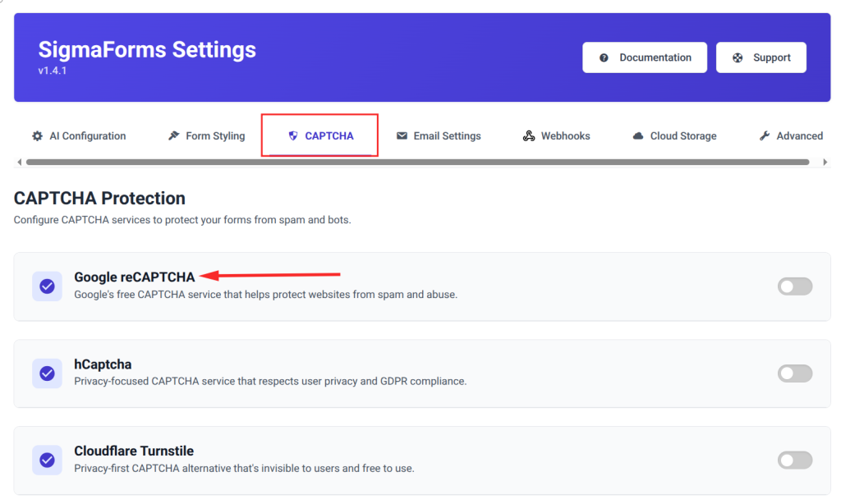Switch to the Cloud Storage tab
Image resolution: width=841 pixels, height=504 pixels.
[675, 136]
